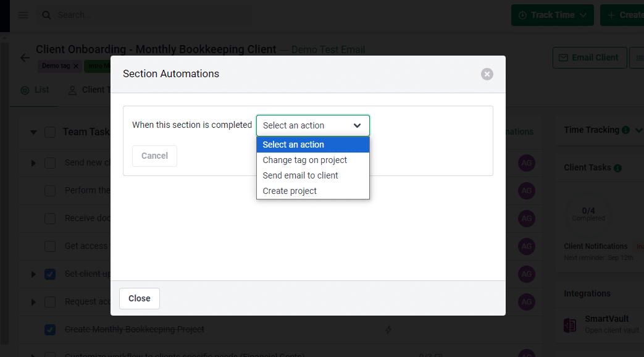Check the 'Request acc...' task checkbox
Image resolution: width=644 pixels, height=357 pixels.
click(x=50, y=302)
